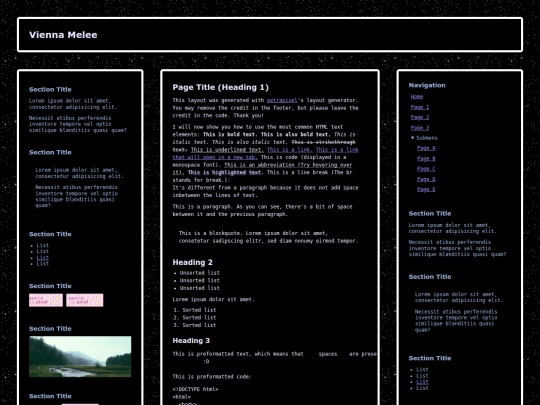Click the blockquote text in main column
The image size is (540, 405).
click(x=268, y=237)
